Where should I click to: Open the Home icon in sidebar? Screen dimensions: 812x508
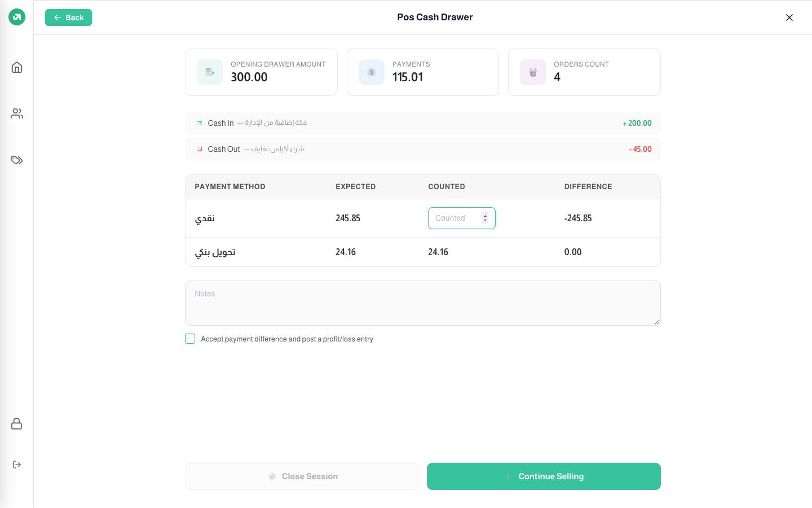pos(17,67)
